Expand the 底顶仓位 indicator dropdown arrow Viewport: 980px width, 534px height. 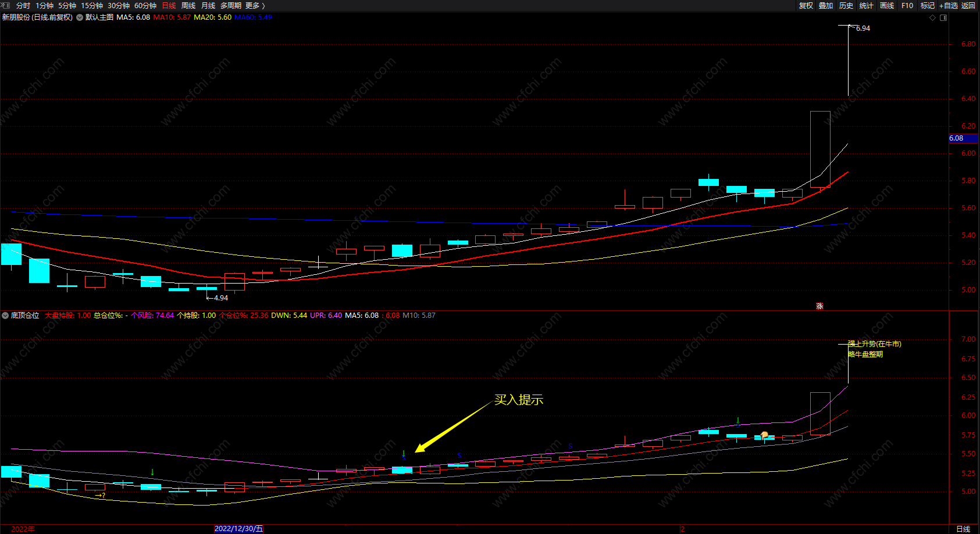pyautogui.click(x=5, y=316)
